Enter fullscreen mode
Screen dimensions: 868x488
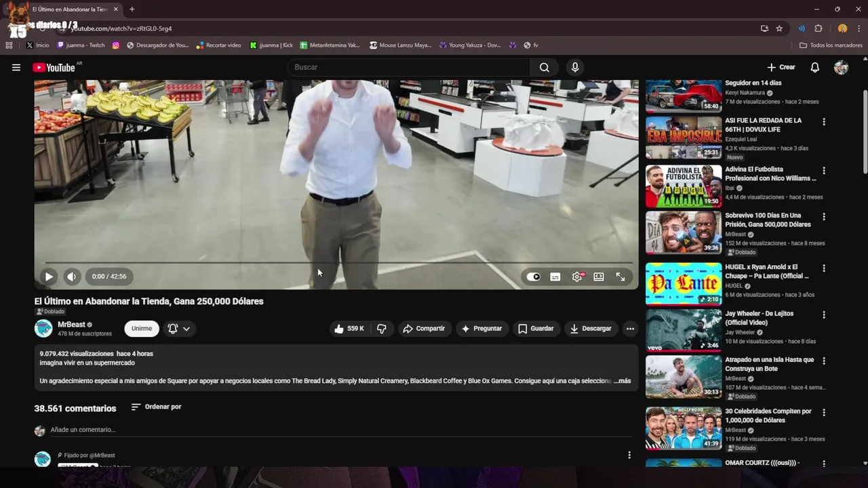click(x=620, y=277)
